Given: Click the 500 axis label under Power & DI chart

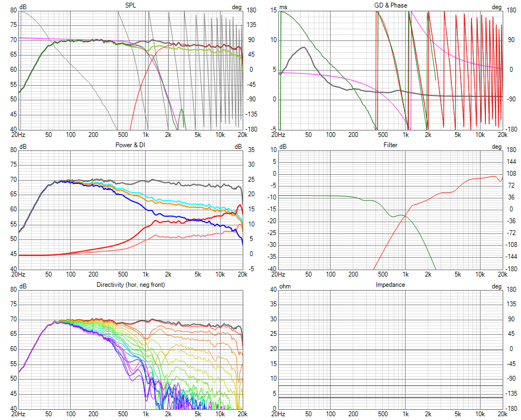Looking at the screenshot, I should tap(123, 274).
